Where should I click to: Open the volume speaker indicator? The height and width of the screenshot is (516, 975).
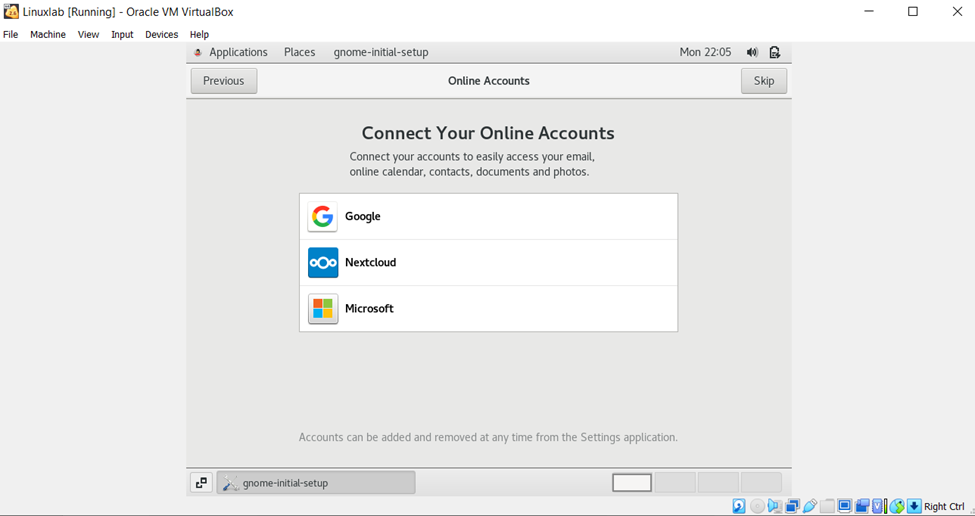752,52
